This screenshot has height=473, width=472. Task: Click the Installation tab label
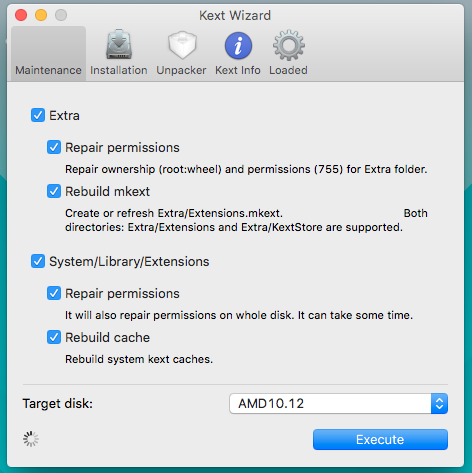(x=119, y=70)
